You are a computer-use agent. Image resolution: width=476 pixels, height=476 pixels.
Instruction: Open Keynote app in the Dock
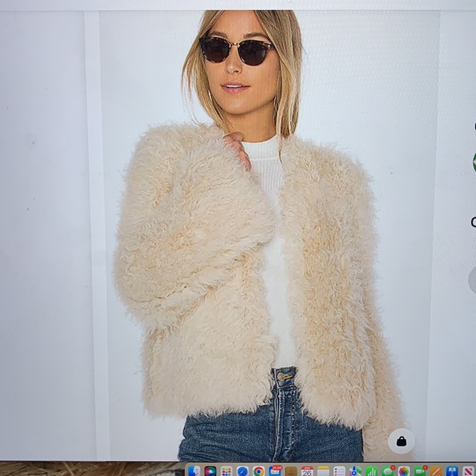[x=452, y=471]
